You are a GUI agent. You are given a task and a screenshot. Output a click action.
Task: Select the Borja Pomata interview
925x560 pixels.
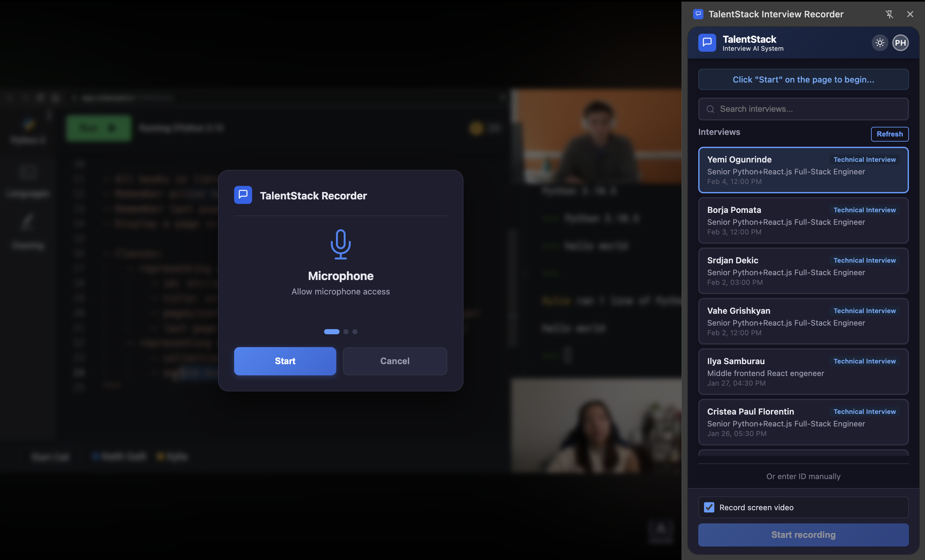coord(803,221)
